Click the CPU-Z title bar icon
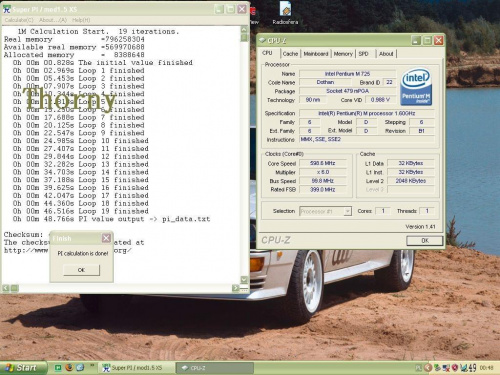Viewport: 500px width, 375px height. pyautogui.click(x=263, y=40)
